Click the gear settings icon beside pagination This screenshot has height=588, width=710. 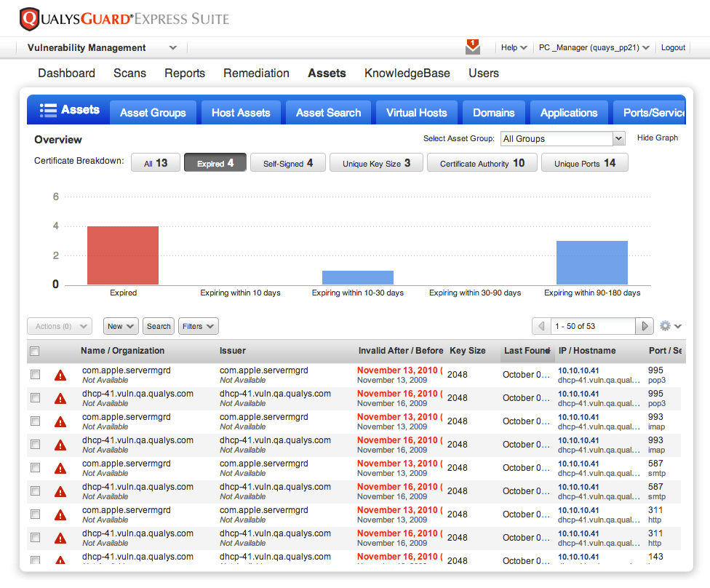coord(664,326)
